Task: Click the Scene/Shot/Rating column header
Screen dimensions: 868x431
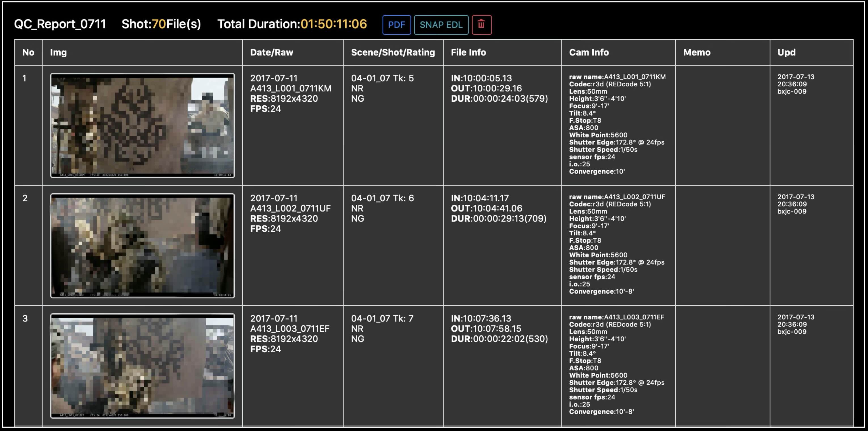Action: [x=393, y=52]
